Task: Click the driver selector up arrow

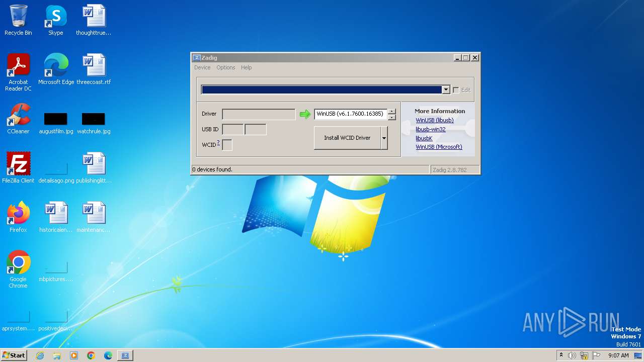Action: 392,111
